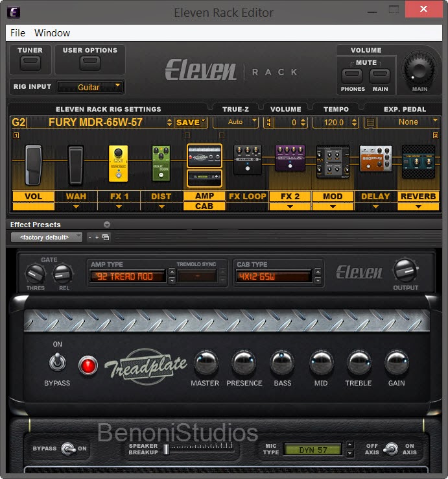Click the output 2 marker icon
The height and width of the screenshot is (479, 448).
pyautogui.click(x=436, y=136)
